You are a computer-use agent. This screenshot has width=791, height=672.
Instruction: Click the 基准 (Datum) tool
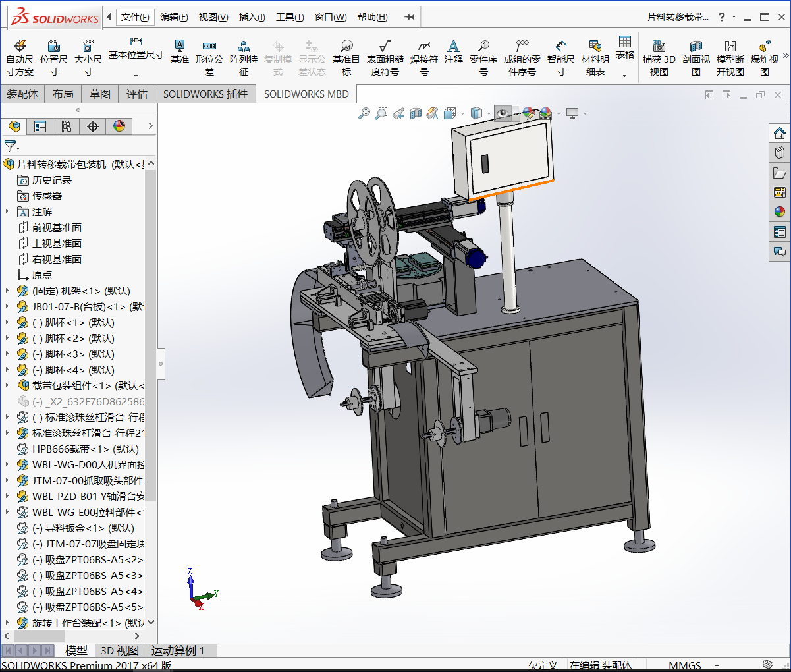179,51
